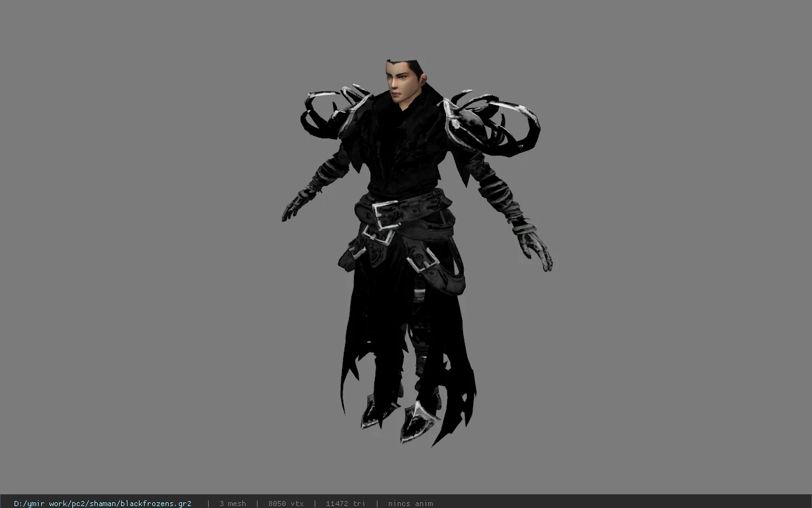Click the 'nincs anim' status entry
Screen dimensions: 812x508
[x=410, y=504]
